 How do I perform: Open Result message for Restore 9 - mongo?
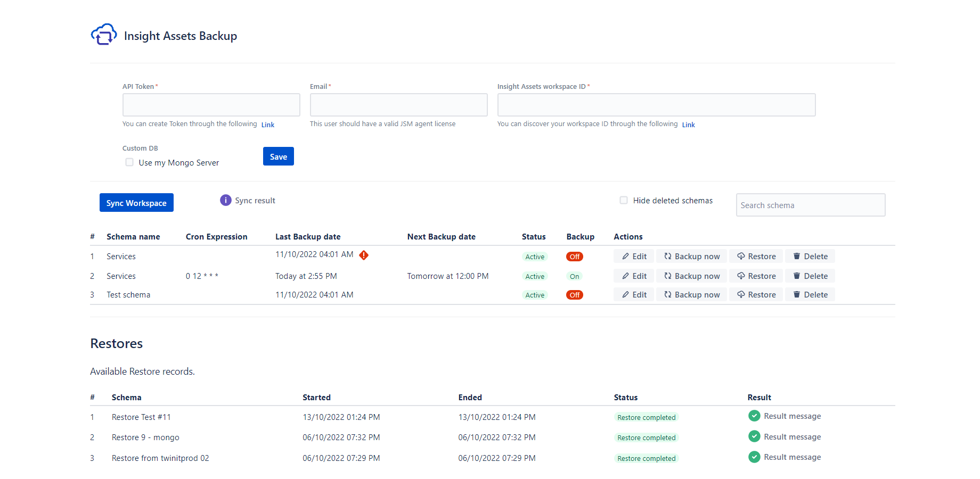coord(793,437)
